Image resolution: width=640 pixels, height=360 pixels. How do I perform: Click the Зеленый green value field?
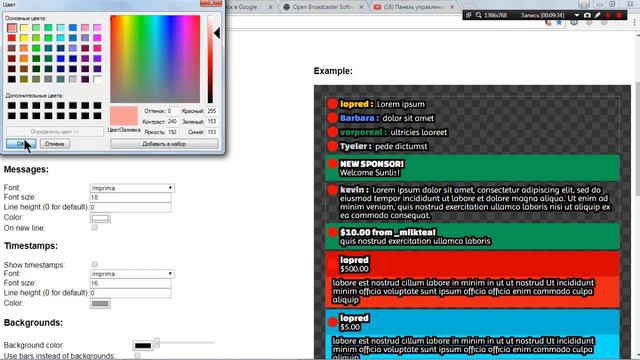211,122
